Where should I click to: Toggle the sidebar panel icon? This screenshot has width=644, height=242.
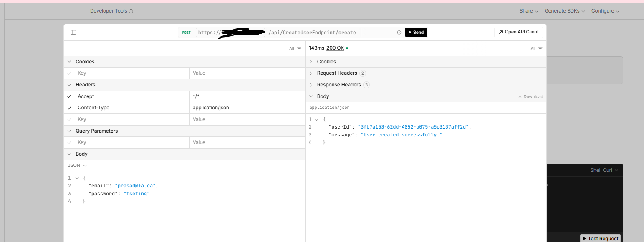coord(73,33)
